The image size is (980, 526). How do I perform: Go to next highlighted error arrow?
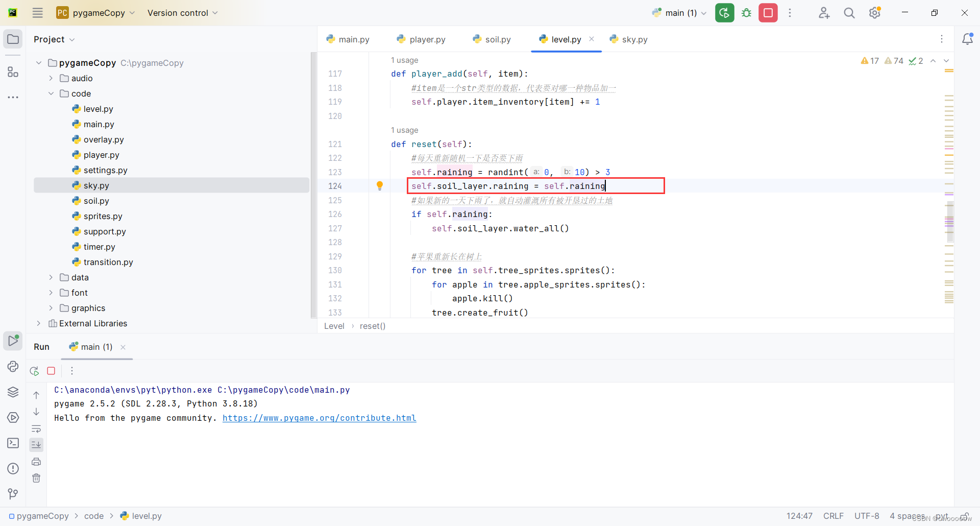(x=946, y=61)
